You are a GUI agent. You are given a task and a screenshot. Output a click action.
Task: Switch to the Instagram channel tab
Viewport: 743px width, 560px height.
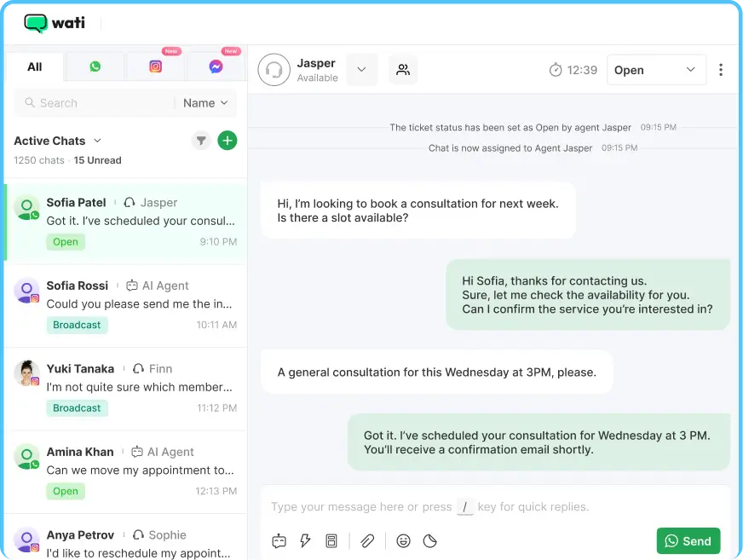point(155,66)
